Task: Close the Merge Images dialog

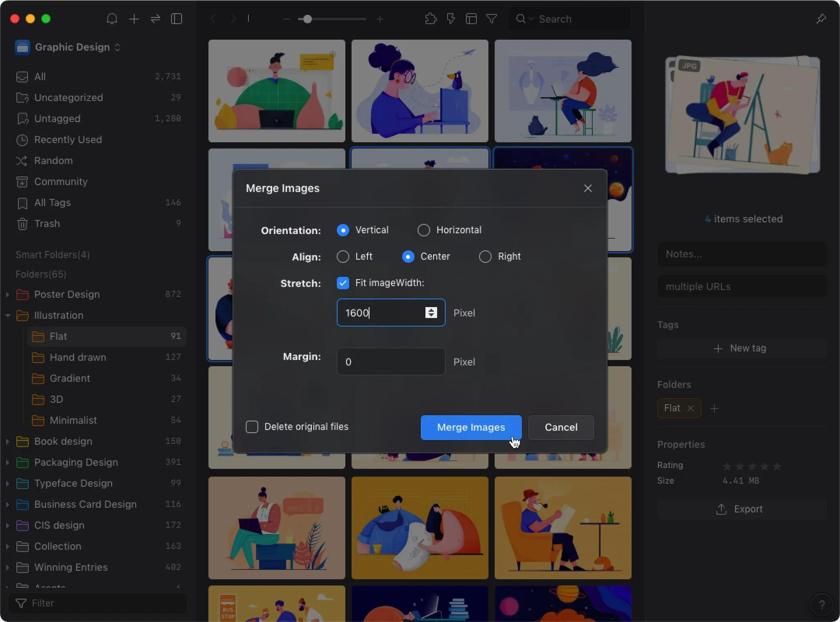Action: pos(588,188)
